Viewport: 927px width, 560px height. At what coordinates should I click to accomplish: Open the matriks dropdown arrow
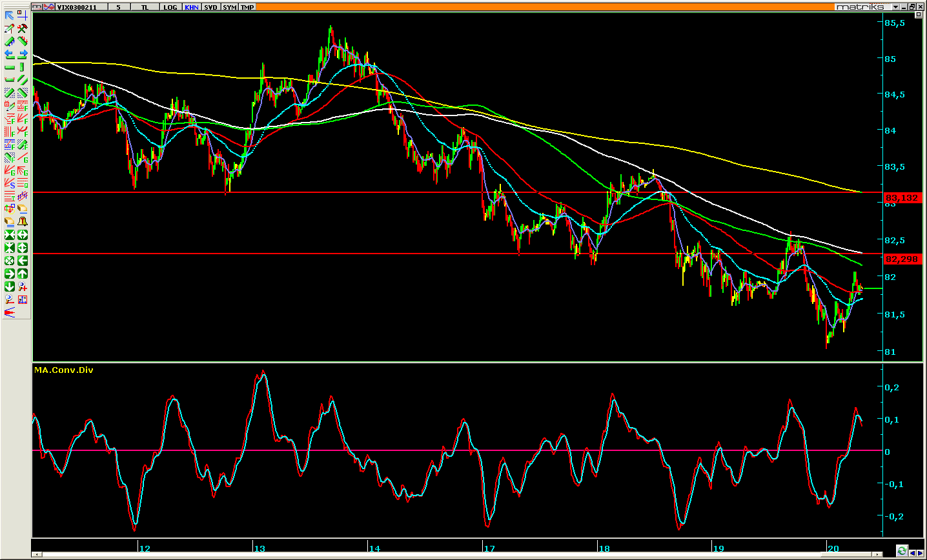tap(895, 7)
